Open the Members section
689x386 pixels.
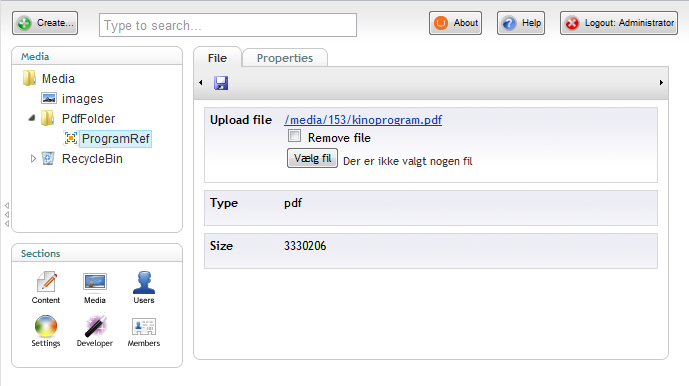click(144, 331)
